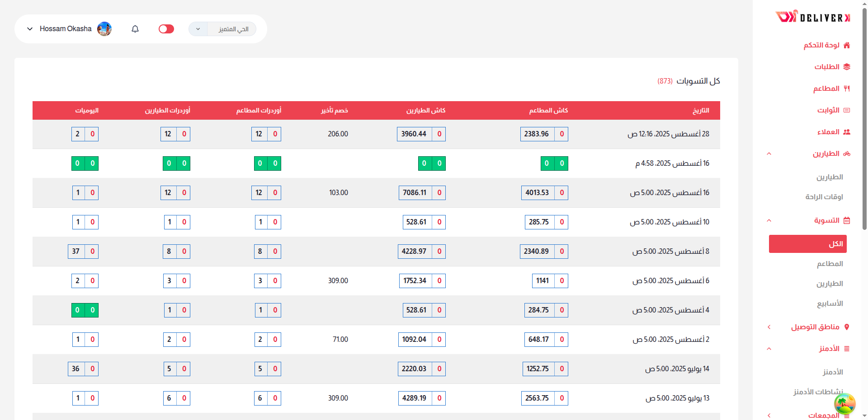This screenshot has height=420, width=868.
Task: Click the motorbike icon beside الطيارين
Action: pos(847,154)
